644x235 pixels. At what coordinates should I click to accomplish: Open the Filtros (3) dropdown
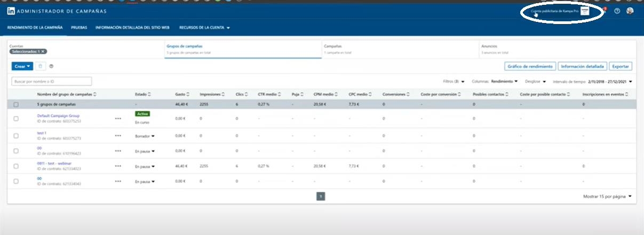(454, 82)
